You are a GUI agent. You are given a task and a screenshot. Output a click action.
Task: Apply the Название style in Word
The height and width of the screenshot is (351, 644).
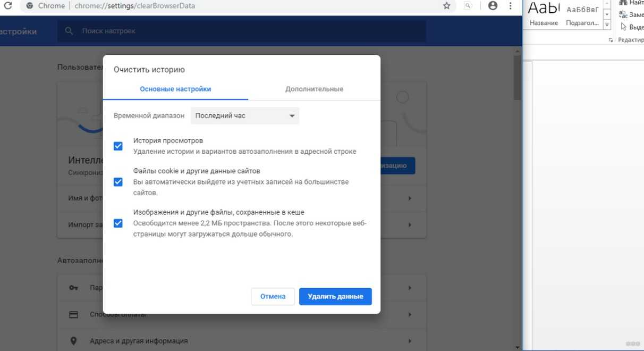[x=544, y=14]
